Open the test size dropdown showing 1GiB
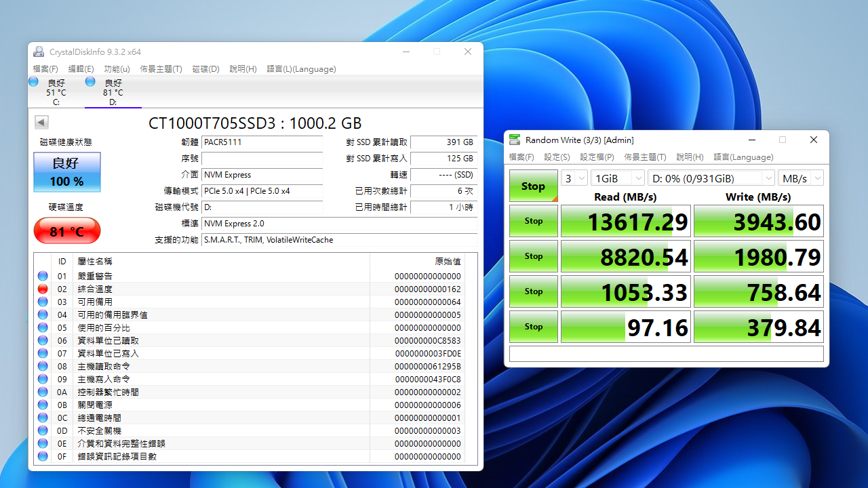 click(618, 178)
